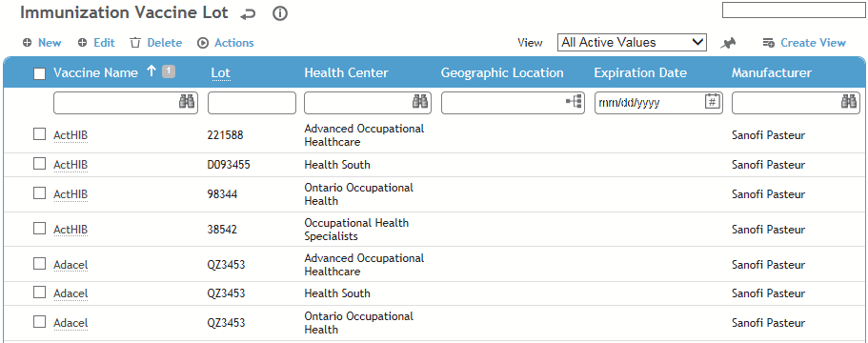Check the Adacel row for Health South

pos(39,293)
